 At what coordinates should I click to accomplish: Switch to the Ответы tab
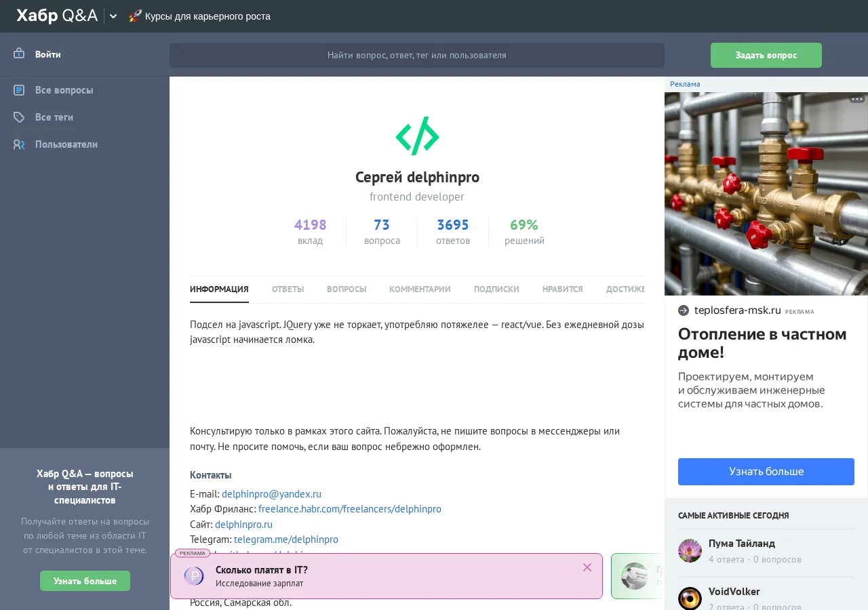tap(288, 289)
